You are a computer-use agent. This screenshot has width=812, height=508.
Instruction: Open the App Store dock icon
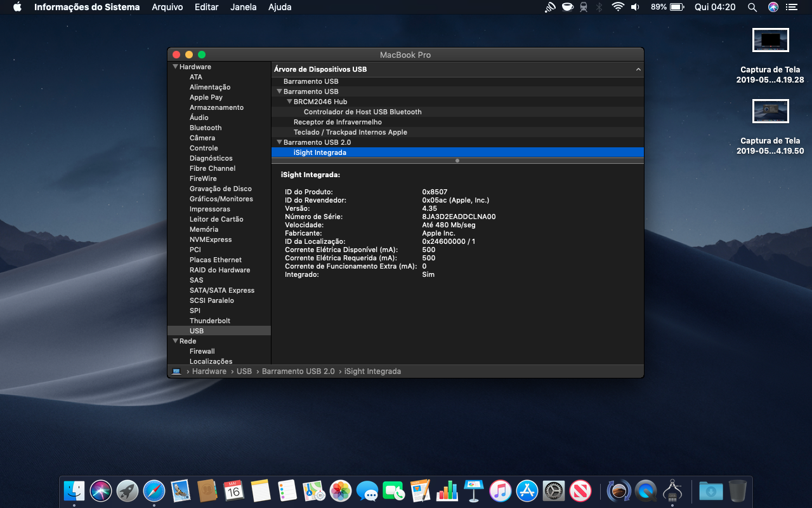tap(527, 491)
